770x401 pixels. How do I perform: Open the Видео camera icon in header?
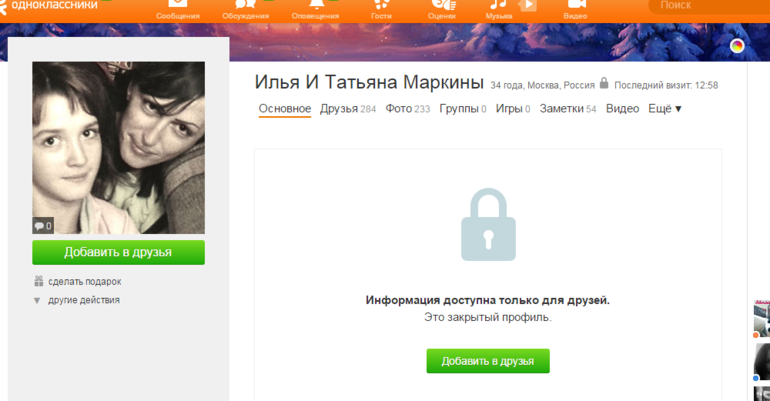(576, 4)
